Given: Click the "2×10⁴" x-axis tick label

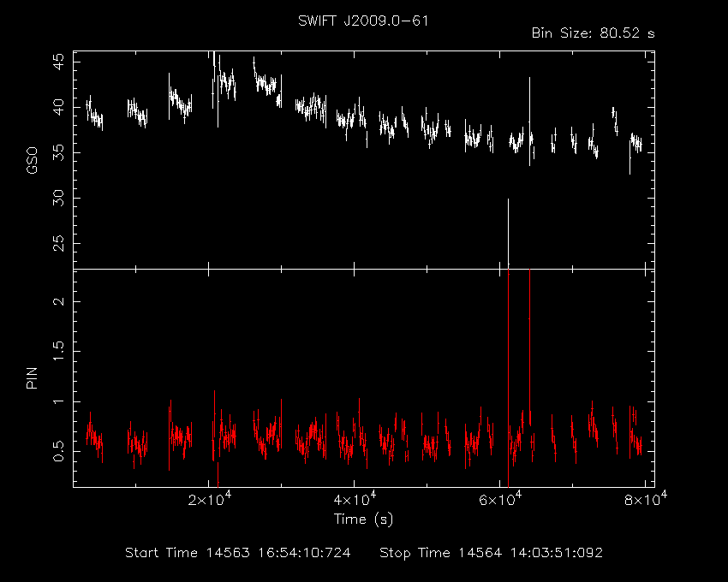Looking at the screenshot, I should point(211,499).
